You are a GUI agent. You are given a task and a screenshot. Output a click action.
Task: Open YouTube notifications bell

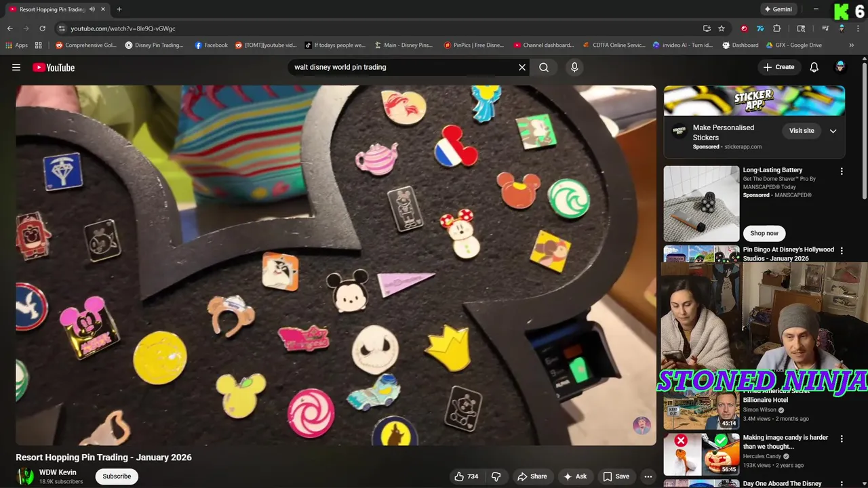(x=814, y=67)
